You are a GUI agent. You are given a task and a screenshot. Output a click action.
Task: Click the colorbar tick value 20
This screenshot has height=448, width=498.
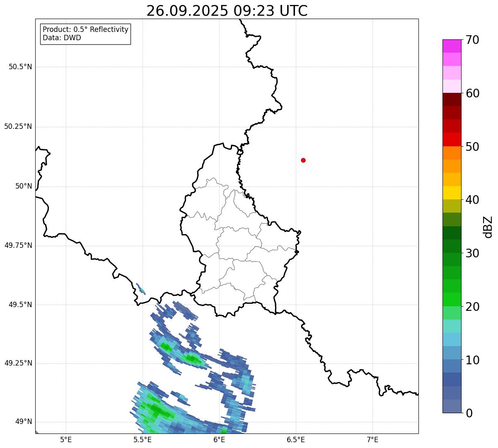[472, 307]
